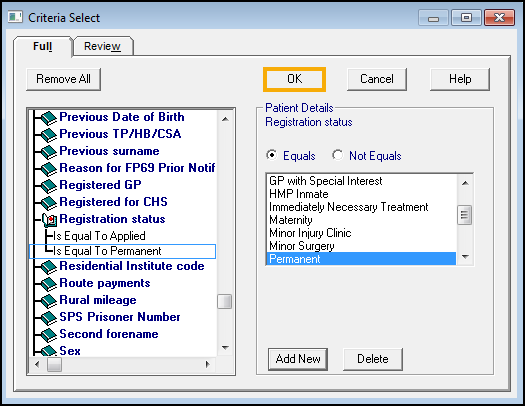Switch to the Review tab
Screen dimensions: 525x406
click(102, 46)
